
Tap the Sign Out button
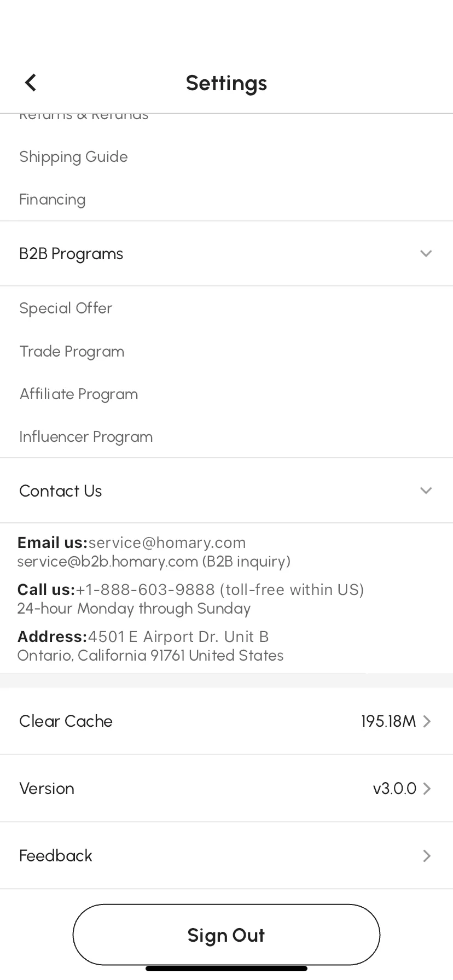[226, 935]
